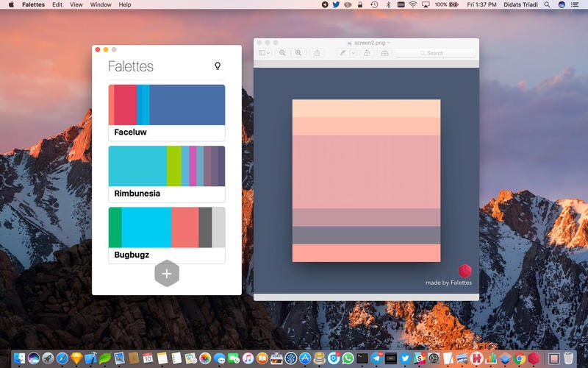Open the Wi-Fi status menu
Viewport: 588px width, 368px height.
click(413, 4)
